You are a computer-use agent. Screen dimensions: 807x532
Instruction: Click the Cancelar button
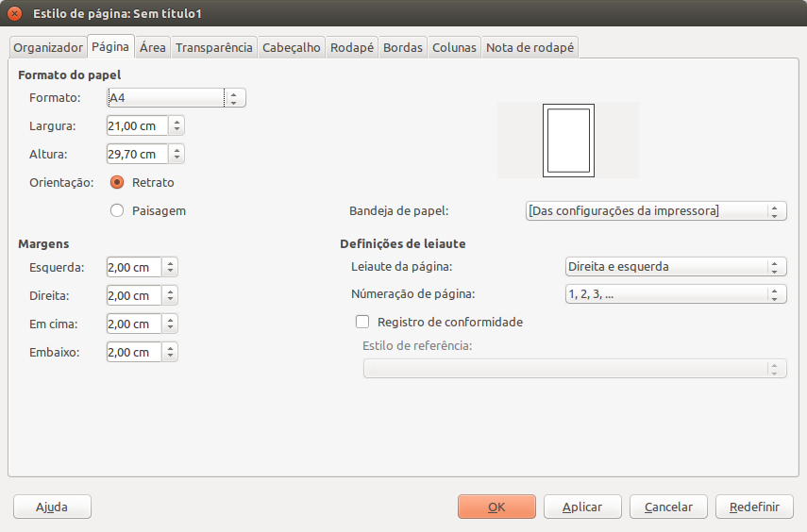pos(668,507)
